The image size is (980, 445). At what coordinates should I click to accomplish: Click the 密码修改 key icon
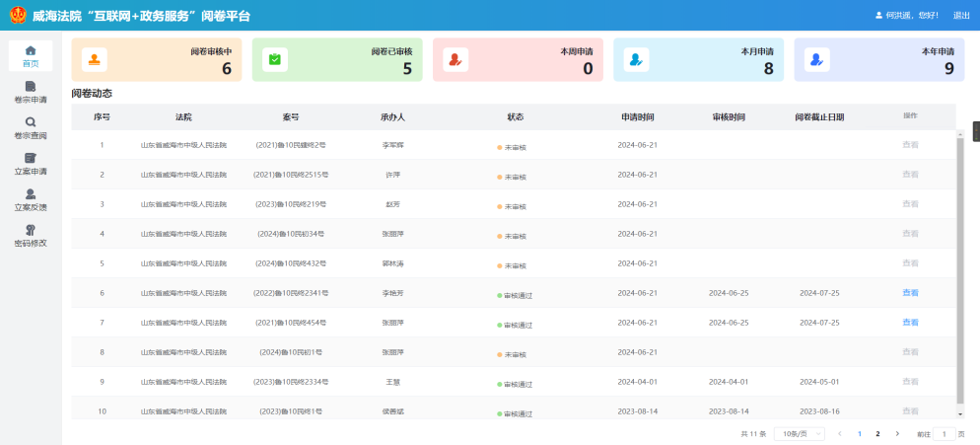tap(31, 230)
